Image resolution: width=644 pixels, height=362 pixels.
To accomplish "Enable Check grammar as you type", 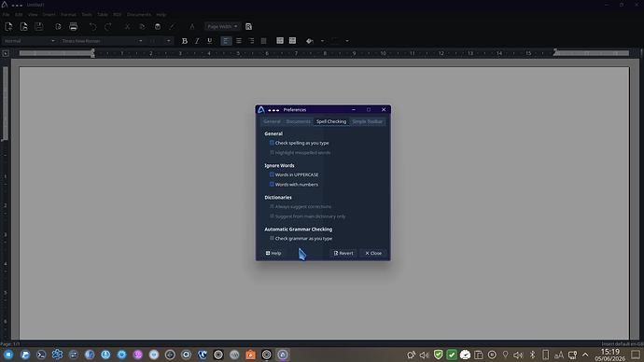I will pyautogui.click(x=272, y=238).
